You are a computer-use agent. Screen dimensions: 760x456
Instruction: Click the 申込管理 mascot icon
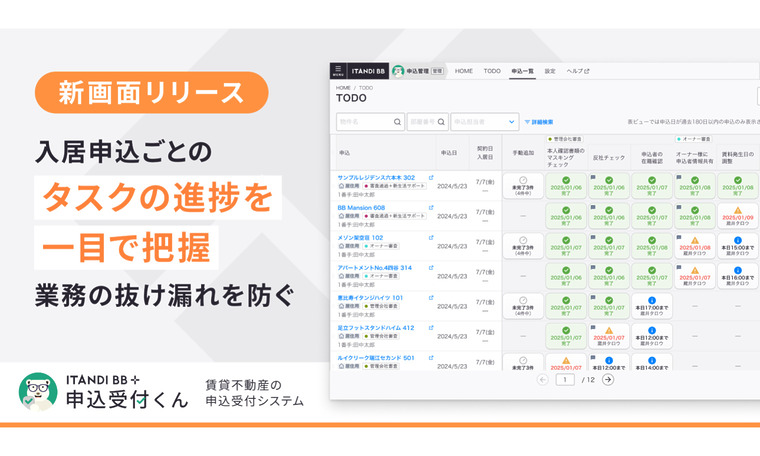pos(398,71)
